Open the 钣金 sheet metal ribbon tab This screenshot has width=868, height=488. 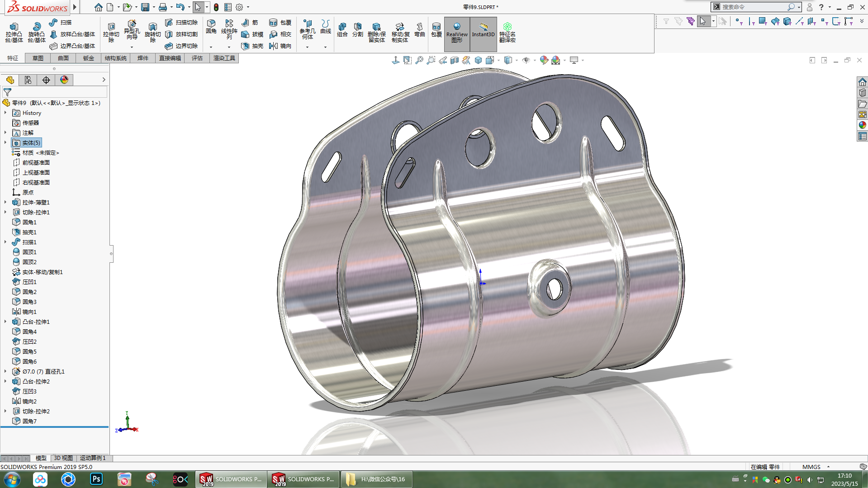pos(89,58)
